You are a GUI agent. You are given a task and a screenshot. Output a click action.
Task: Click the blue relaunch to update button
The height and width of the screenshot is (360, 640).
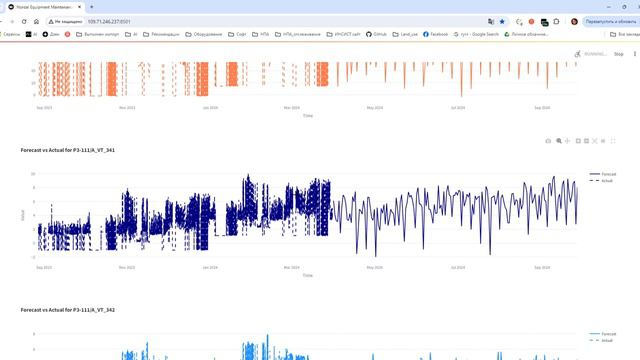(x=611, y=22)
